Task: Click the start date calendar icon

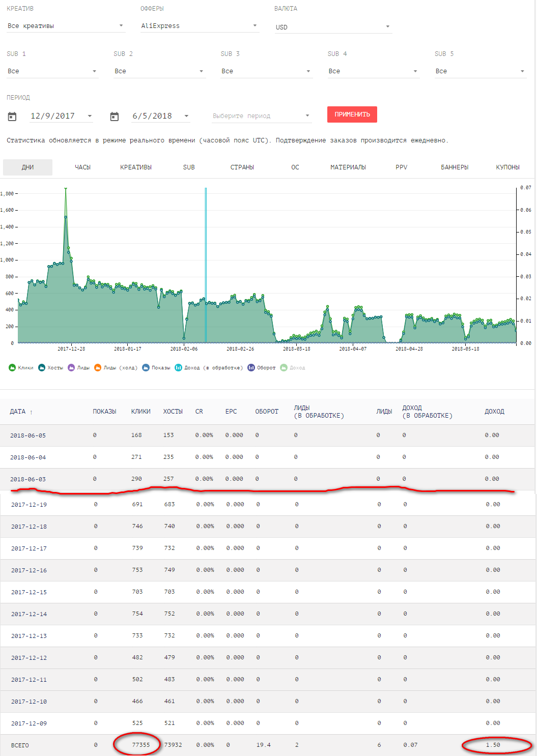Action: click(x=12, y=117)
